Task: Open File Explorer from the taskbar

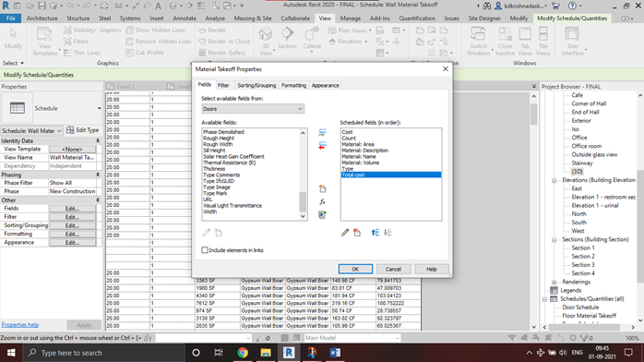Action: tap(266, 353)
